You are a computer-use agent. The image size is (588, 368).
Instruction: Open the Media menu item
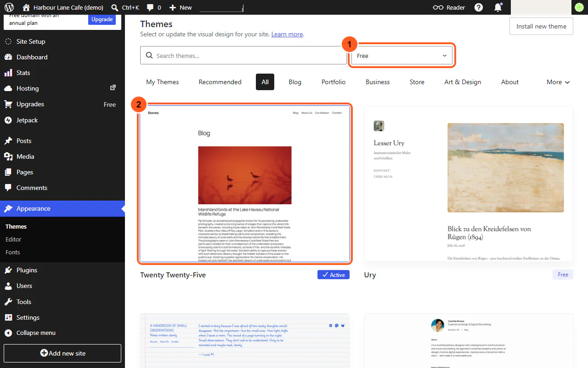62,156
